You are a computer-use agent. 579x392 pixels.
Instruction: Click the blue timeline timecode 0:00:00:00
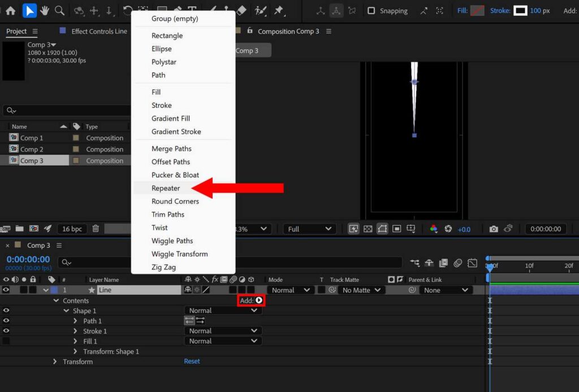28,259
